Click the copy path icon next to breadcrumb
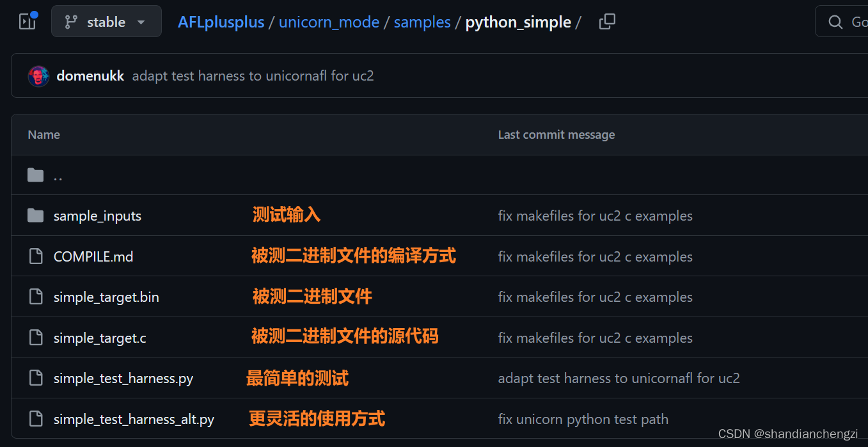This screenshot has width=868, height=447. 606,21
